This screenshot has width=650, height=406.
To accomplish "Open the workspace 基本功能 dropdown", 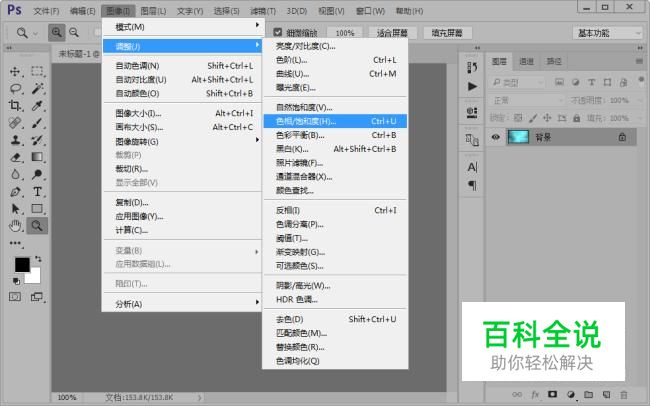I will click(x=607, y=33).
